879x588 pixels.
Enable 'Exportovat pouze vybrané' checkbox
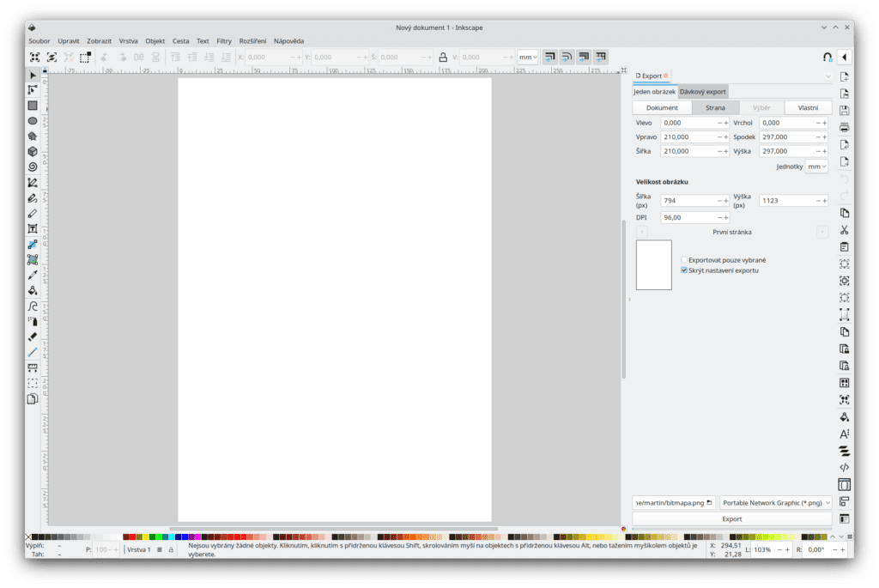point(684,259)
